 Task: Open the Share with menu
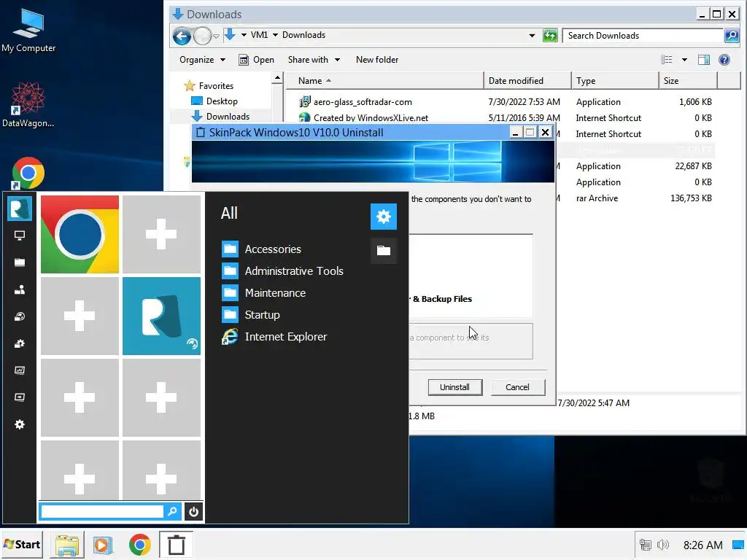(x=314, y=60)
